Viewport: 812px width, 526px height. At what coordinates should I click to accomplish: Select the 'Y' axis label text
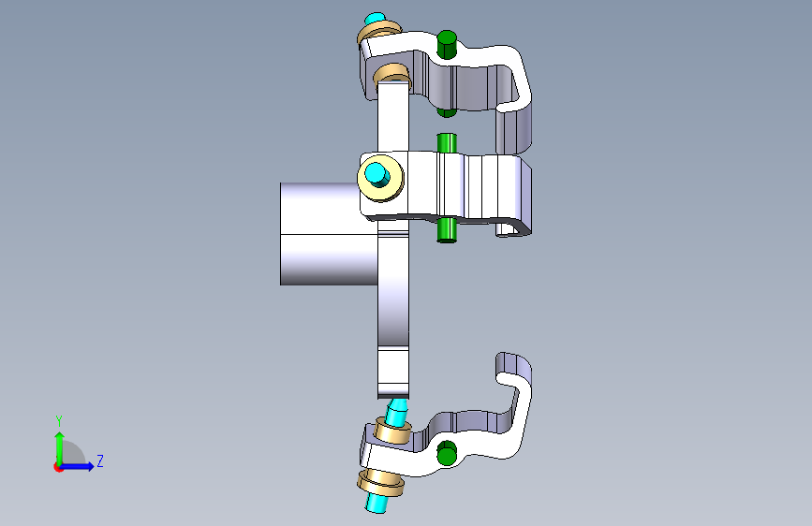(59, 421)
